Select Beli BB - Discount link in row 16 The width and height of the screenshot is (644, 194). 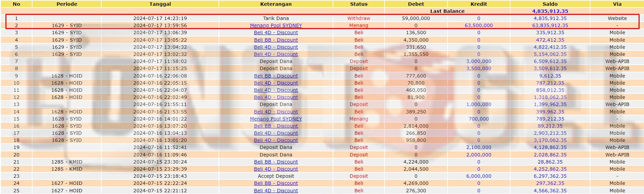[276, 126]
